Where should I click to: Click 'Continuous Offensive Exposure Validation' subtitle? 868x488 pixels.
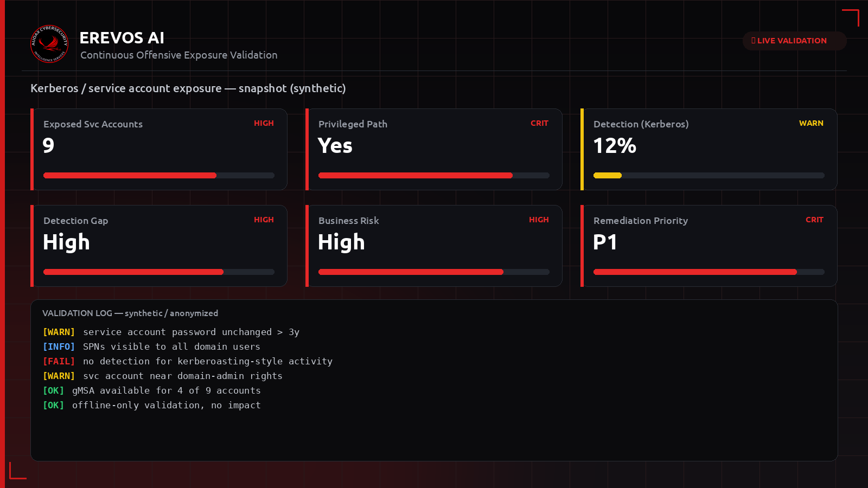(179, 55)
